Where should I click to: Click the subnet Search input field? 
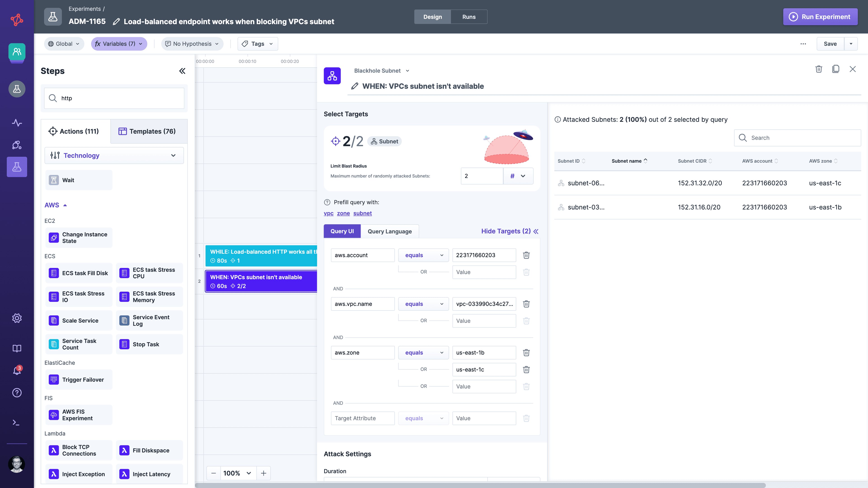coord(797,138)
